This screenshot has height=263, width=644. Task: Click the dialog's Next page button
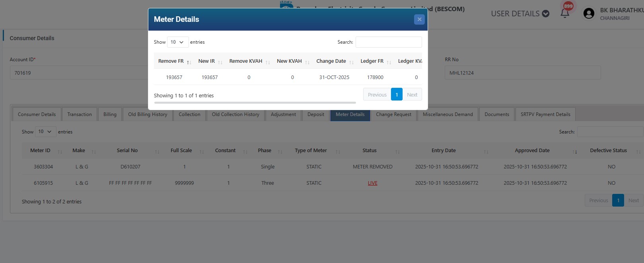pos(412,95)
